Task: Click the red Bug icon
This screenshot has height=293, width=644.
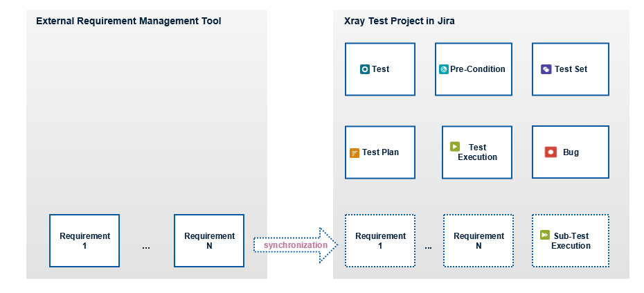Action: 551,152
